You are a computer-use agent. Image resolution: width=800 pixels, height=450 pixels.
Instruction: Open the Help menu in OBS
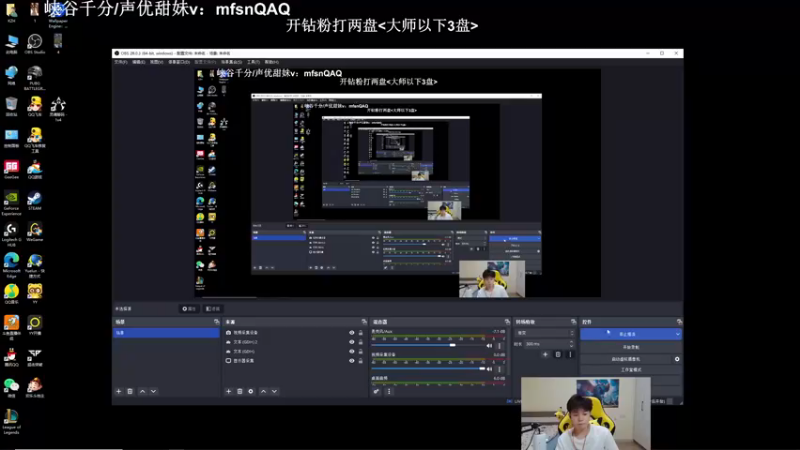click(x=271, y=62)
